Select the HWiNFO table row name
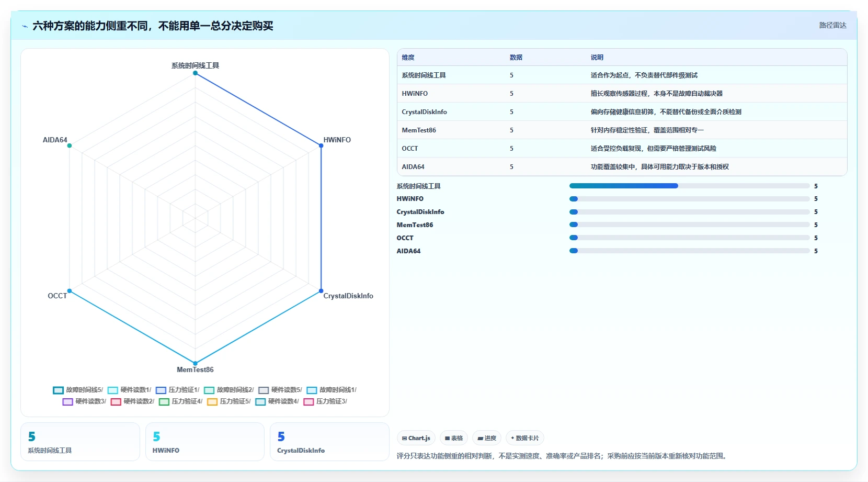The image size is (868, 482). click(x=415, y=94)
